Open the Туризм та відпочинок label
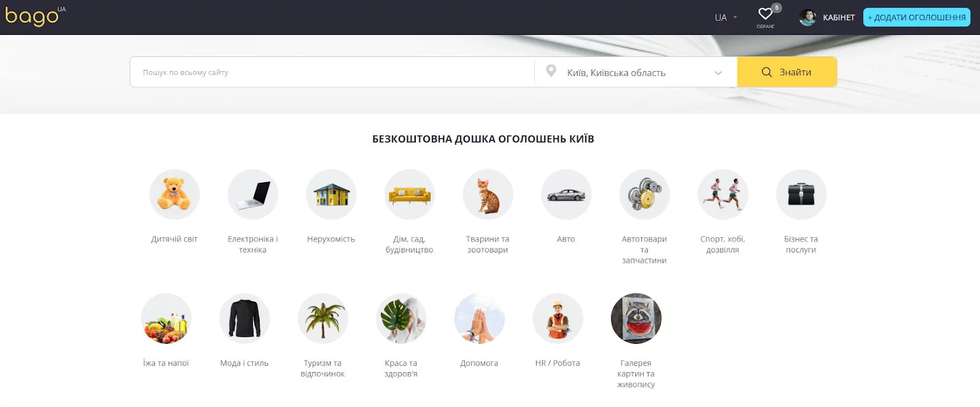Screen dimensions: 980x407 pyautogui.click(x=323, y=368)
